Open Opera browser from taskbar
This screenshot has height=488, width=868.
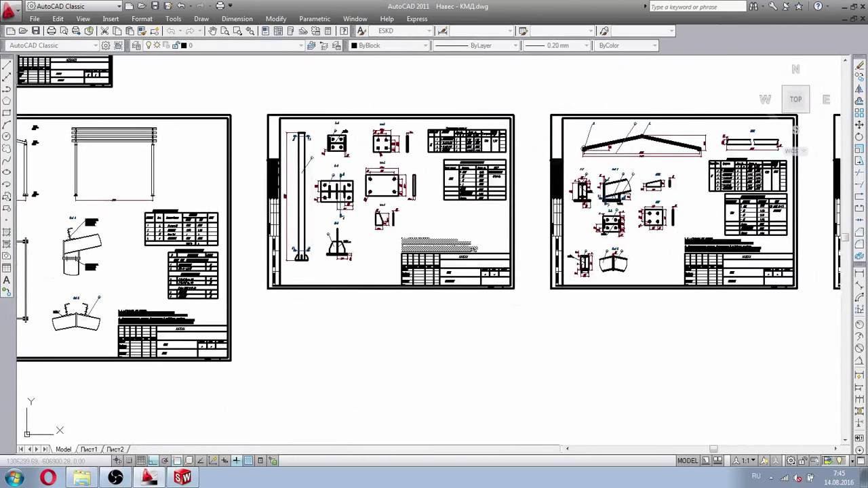click(47, 478)
